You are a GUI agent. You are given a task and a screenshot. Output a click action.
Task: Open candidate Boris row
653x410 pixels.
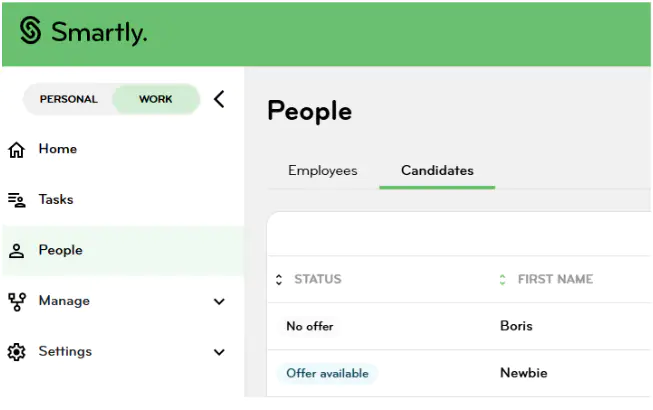460,326
